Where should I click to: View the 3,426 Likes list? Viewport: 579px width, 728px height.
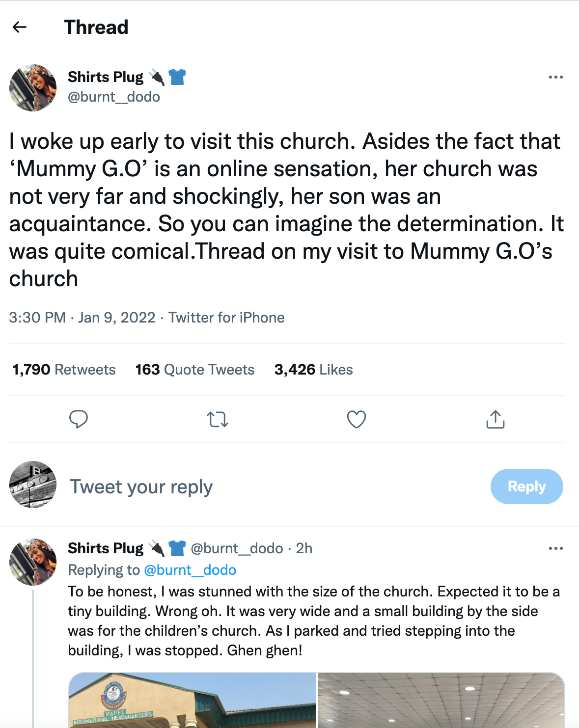[x=313, y=370]
